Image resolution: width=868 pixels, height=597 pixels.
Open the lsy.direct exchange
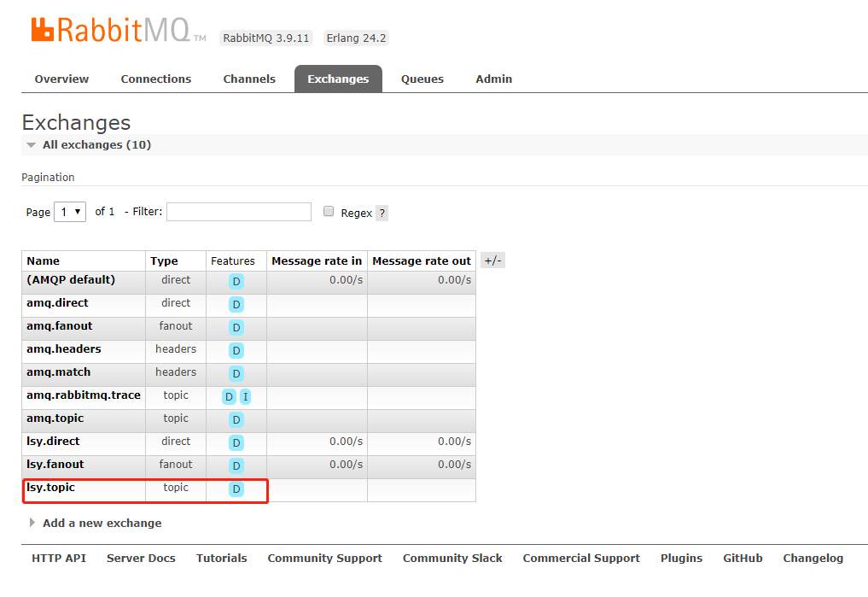tap(53, 442)
